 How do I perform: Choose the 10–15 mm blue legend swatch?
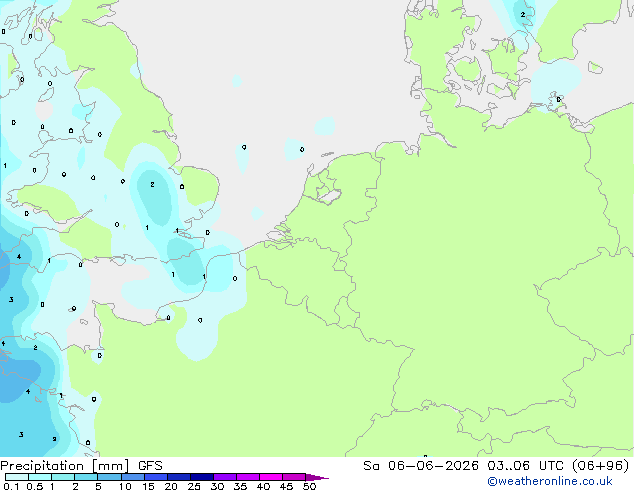tap(132, 477)
